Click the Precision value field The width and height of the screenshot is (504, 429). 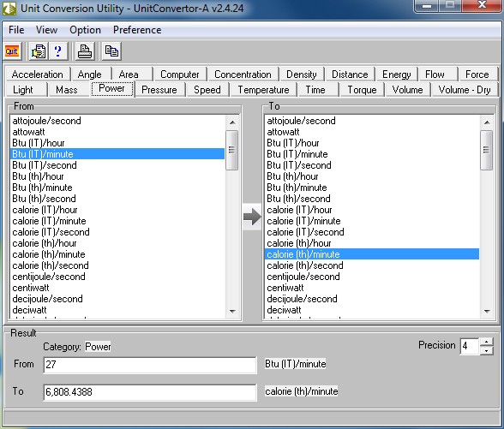click(x=470, y=346)
